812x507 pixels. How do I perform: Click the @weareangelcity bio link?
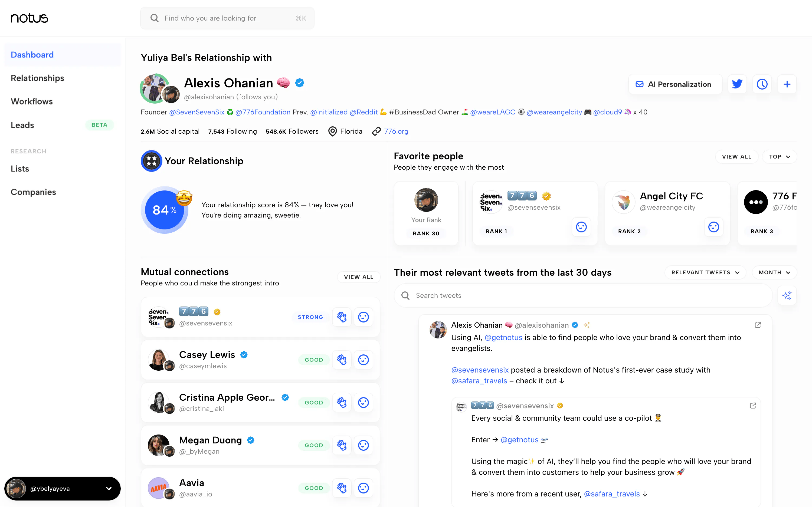coord(554,112)
